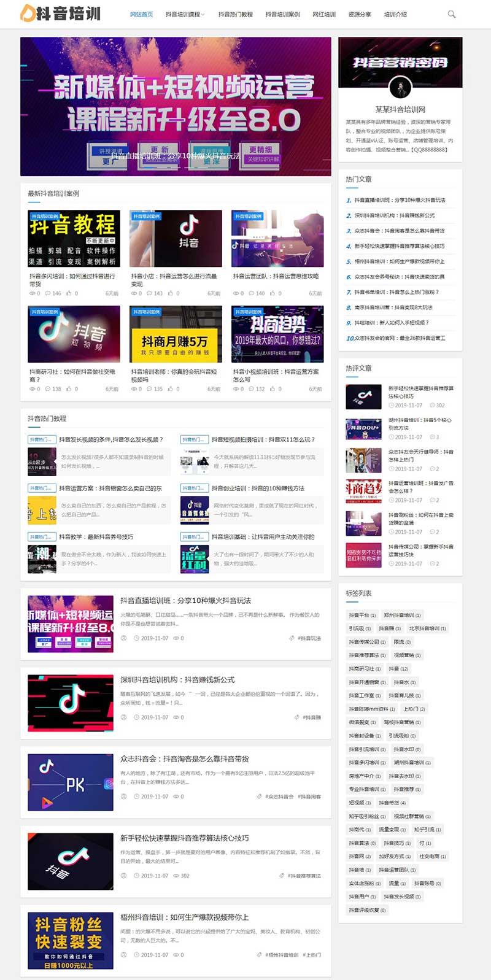Open the 抖商趋势 2019年最大的风口 thumbnail
The width and height of the screenshot is (491, 980).
pyautogui.click(x=277, y=334)
